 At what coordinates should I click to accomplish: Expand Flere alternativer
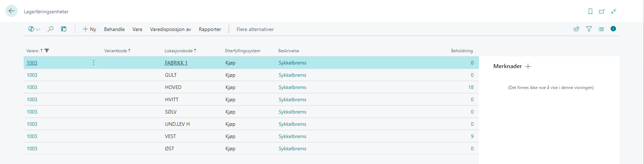pyautogui.click(x=255, y=29)
